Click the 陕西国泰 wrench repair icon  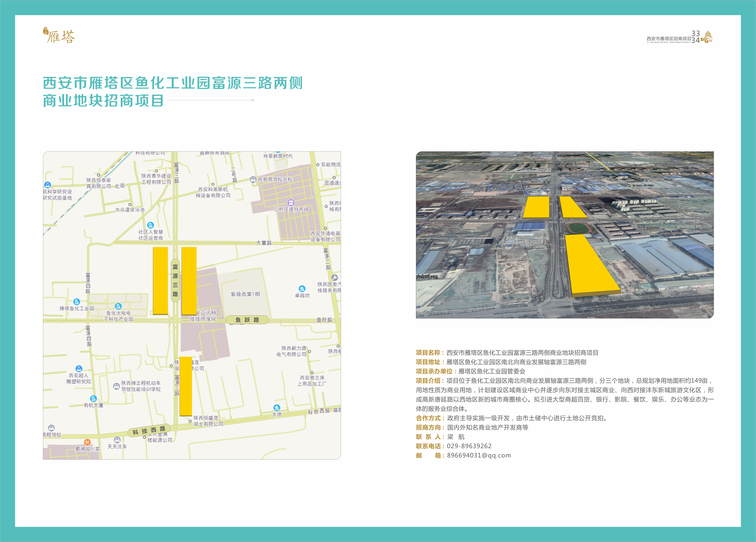[x=334, y=278]
